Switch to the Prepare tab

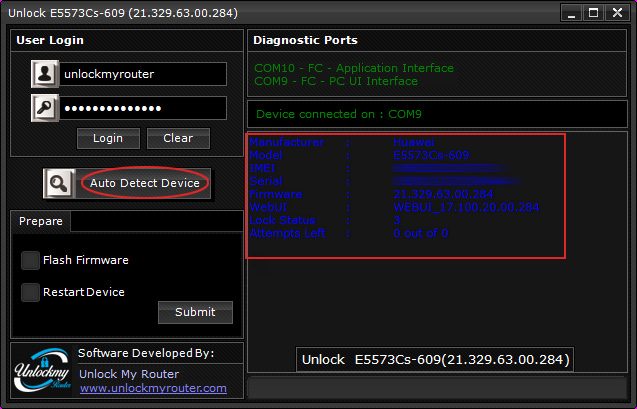pos(41,221)
